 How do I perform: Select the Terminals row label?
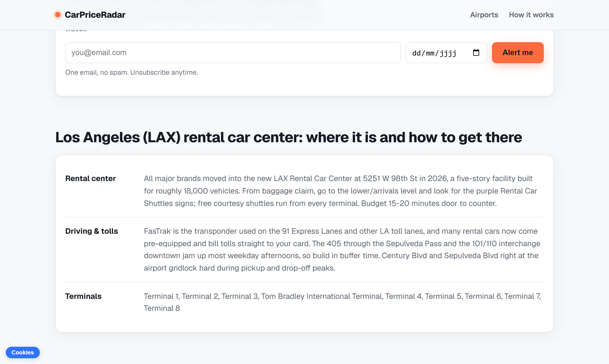click(83, 296)
